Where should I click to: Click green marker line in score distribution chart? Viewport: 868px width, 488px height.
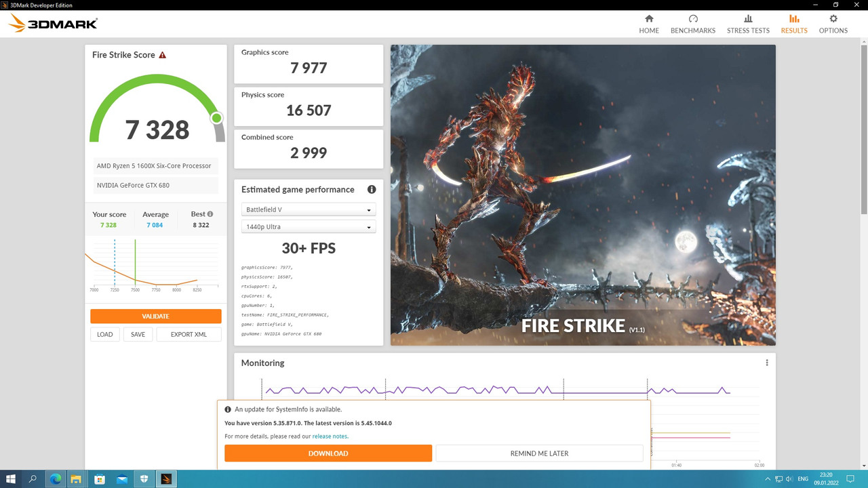pyautogui.click(x=135, y=261)
